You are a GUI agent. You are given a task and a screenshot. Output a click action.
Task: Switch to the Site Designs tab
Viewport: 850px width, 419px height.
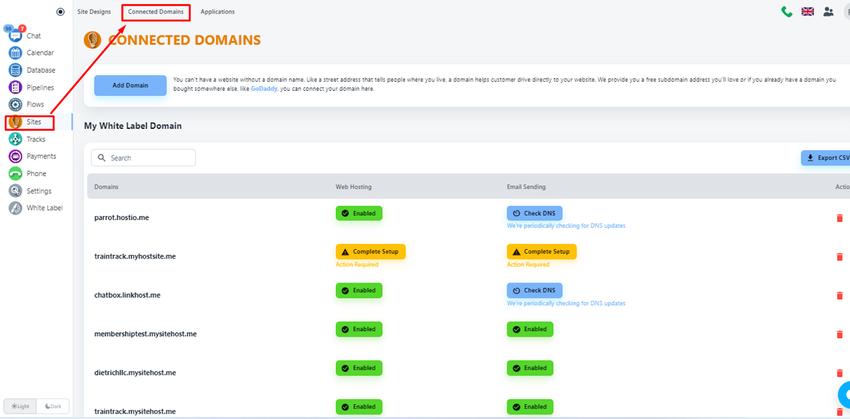pos(94,11)
